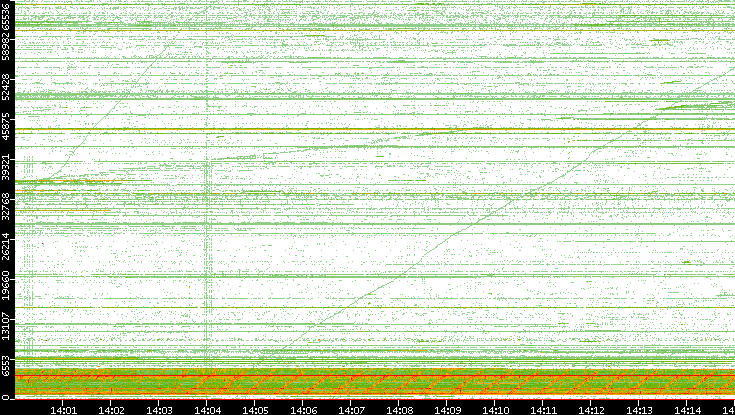735x415 pixels.
Task: Click the 14:14 time axis label
Action: tap(688, 410)
